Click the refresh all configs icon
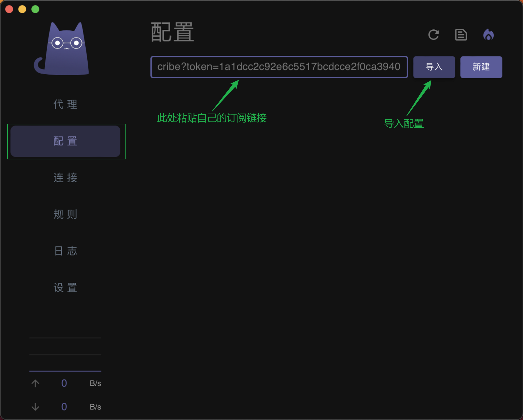 (433, 35)
